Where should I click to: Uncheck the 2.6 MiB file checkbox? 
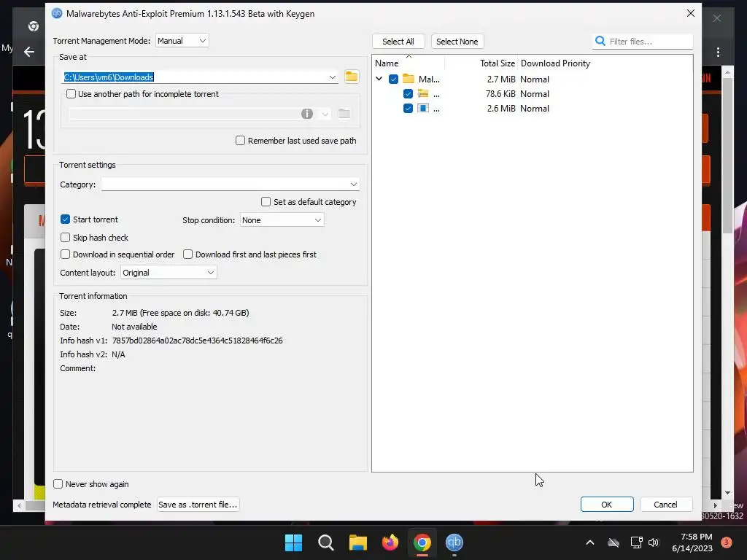pos(408,108)
